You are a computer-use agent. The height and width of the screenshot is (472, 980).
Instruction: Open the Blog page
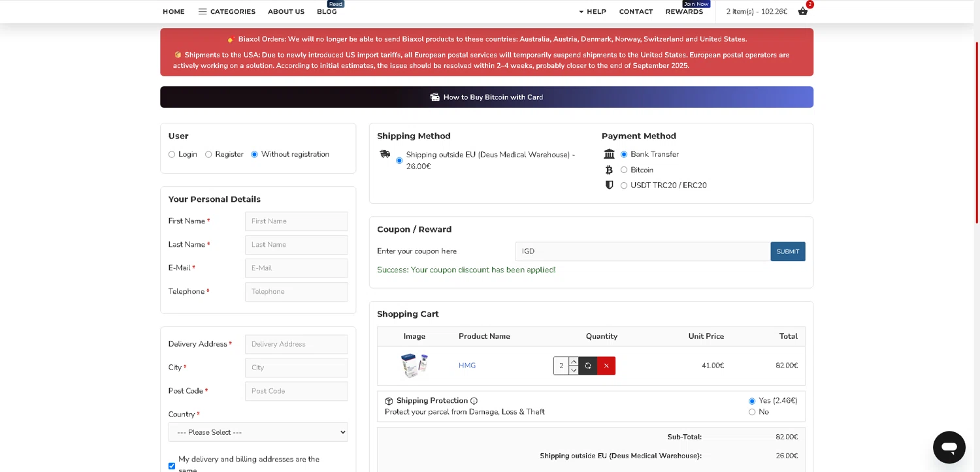[x=327, y=12]
